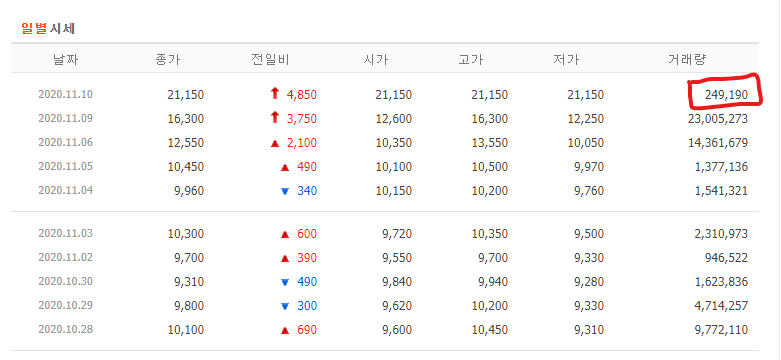Select date 2020.11.02

[65, 257]
